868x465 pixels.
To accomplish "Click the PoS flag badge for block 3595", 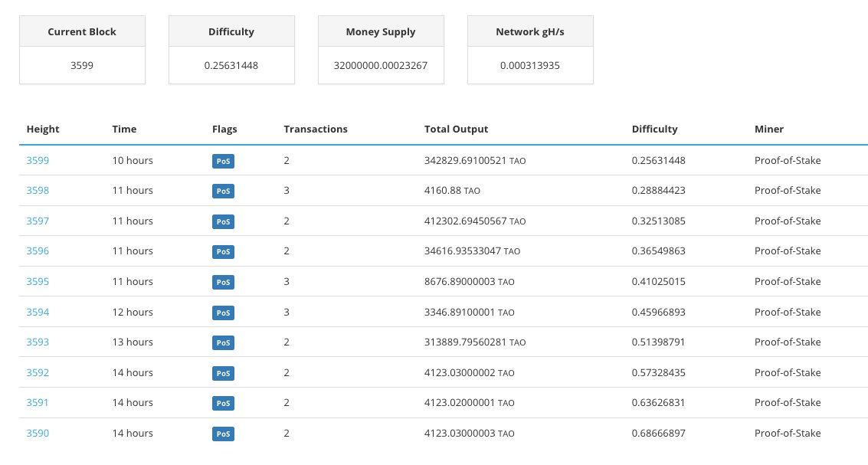I will 223,282.
